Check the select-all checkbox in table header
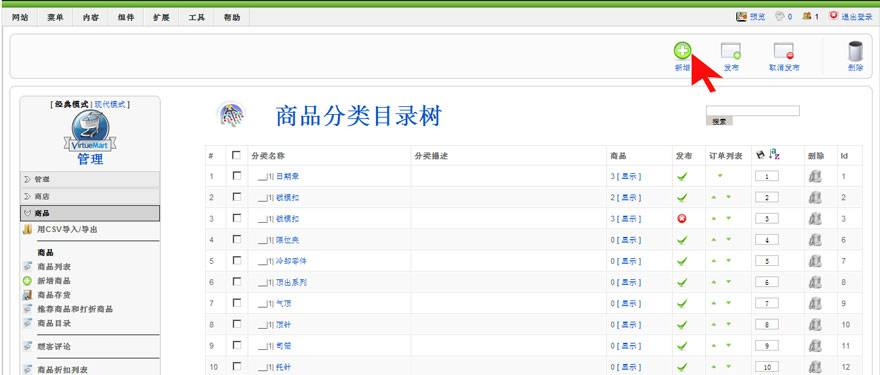Viewport: 880px width, 375px height. click(x=236, y=155)
